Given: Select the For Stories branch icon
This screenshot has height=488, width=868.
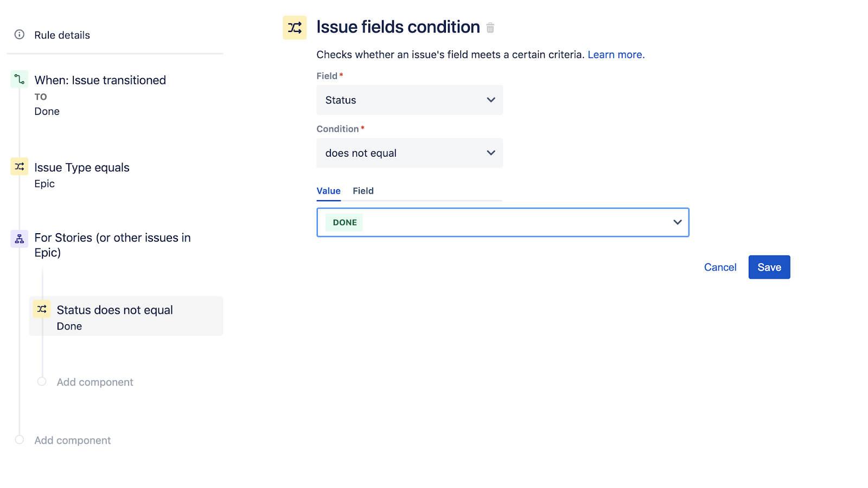Looking at the screenshot, I should (x=19, y=239).
